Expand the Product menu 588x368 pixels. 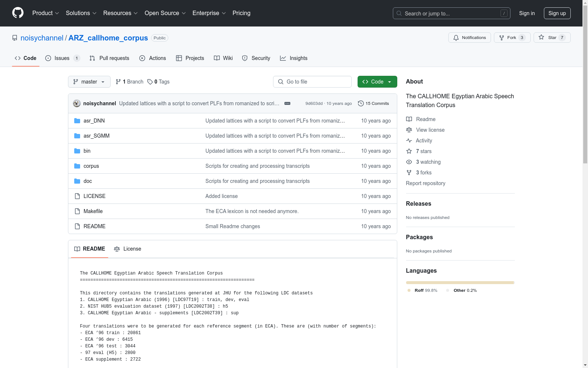point(46,13)
